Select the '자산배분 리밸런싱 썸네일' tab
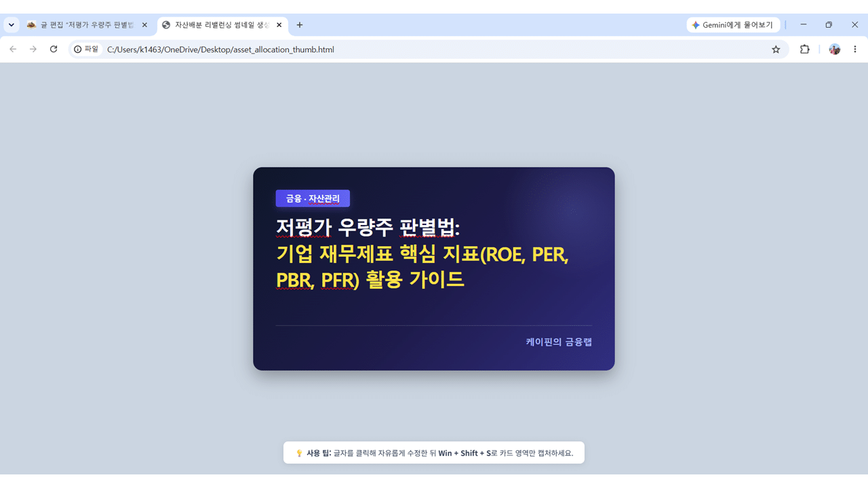Image resolution: width=868 pixels, height=488 pixels. click(223, 25)
